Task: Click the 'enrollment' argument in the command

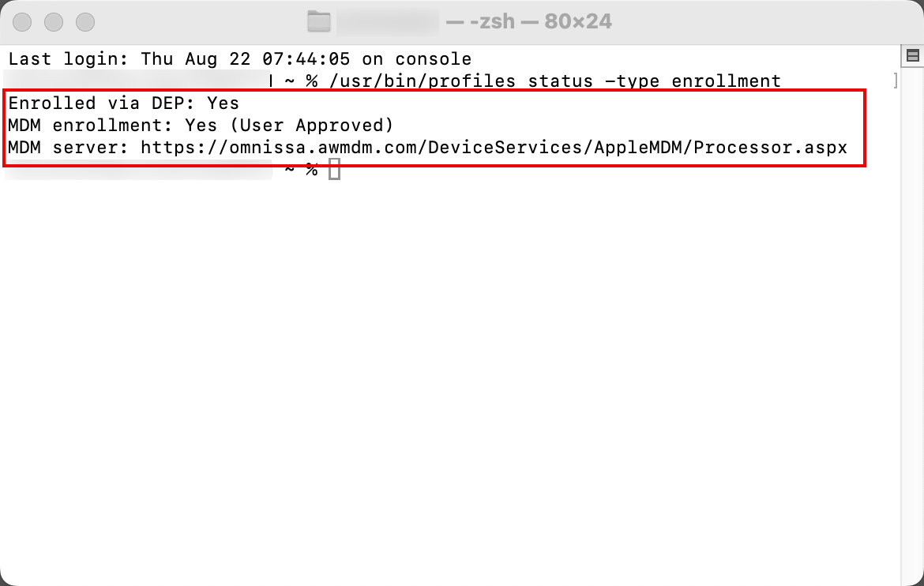Action: (726, 81)
